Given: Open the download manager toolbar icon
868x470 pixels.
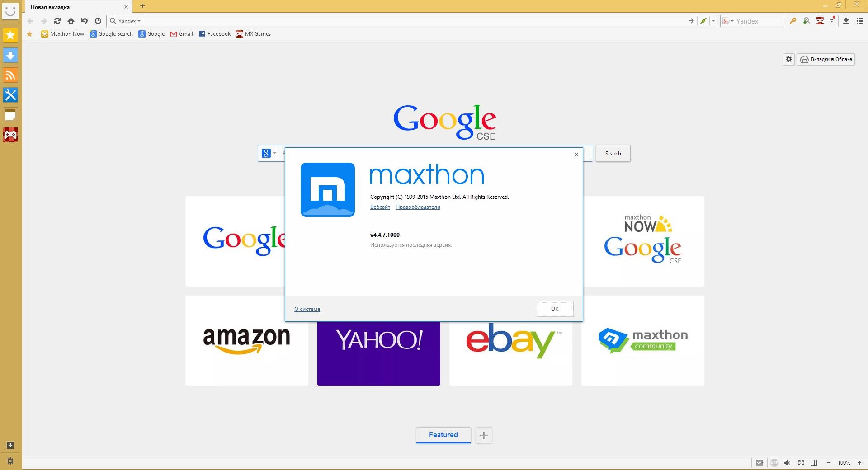Looking at the screenshot, I should click(846, 21).
